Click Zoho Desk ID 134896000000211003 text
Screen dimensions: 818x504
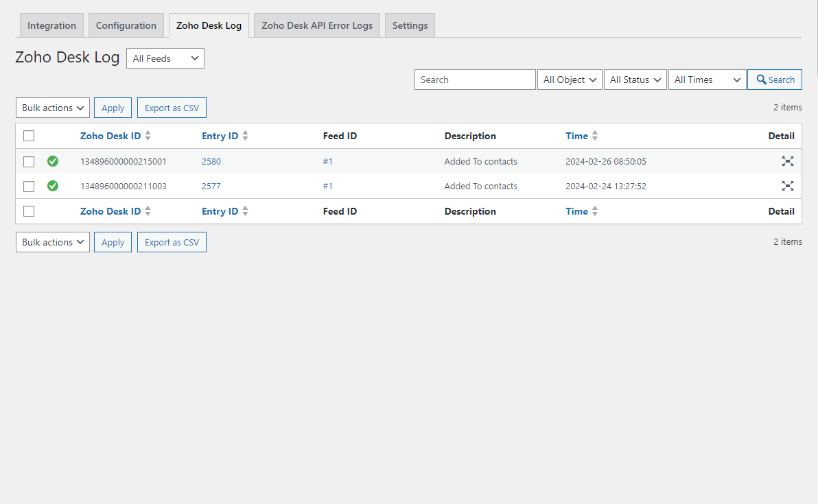pos(124,186)
